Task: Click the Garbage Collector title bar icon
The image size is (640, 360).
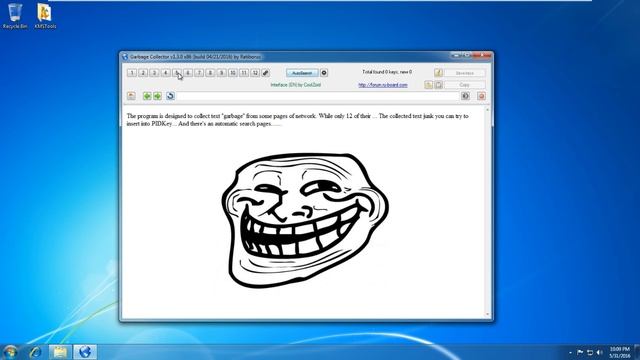Action: (x=125, y=57)
